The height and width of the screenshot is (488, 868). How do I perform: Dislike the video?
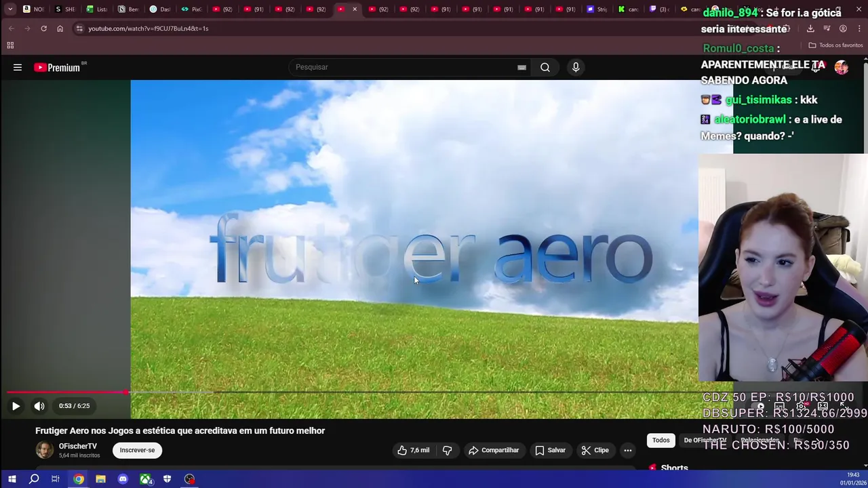coord(448,450)
